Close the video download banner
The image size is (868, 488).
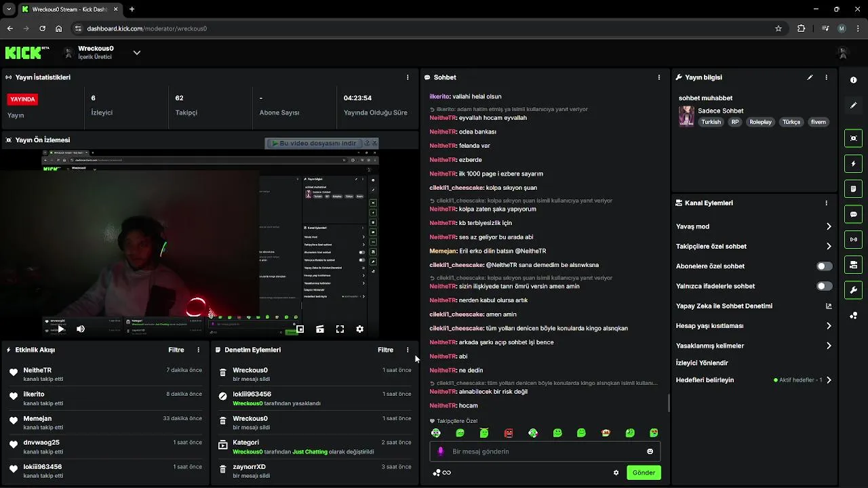[x=374, y=143]
